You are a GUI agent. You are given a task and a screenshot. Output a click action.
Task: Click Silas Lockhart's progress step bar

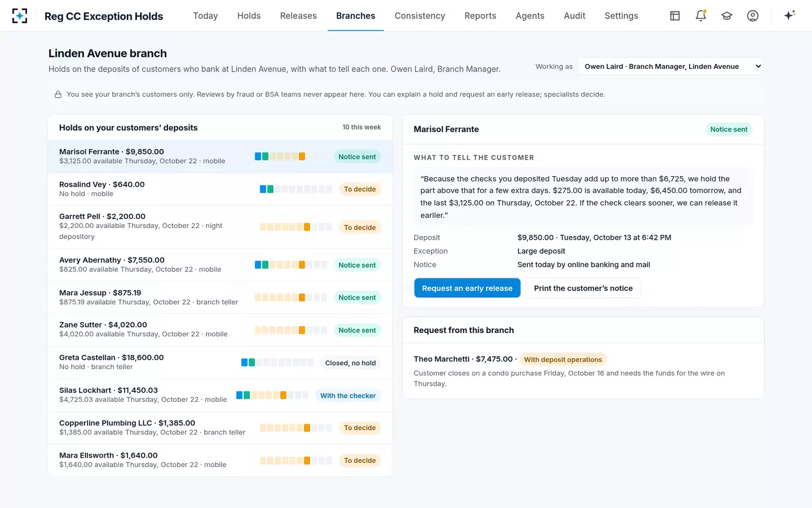[x=272, y=395]
